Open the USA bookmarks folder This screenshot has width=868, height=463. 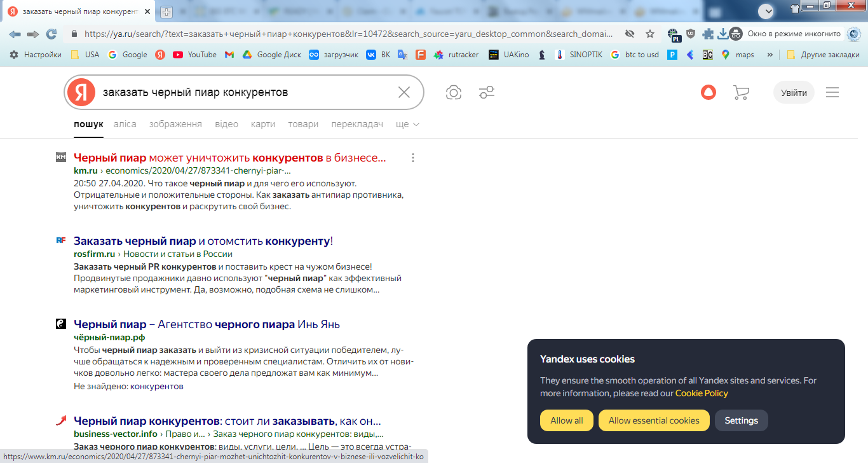pyautogui.click(x=85, y=55)
